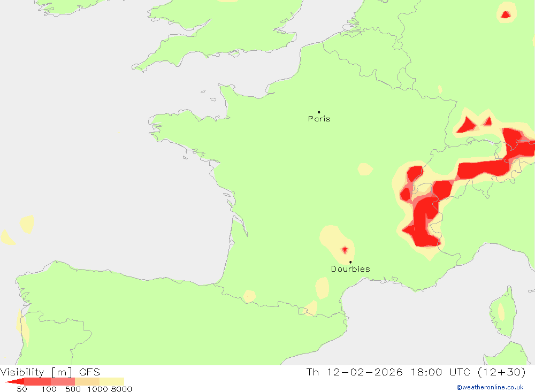
Task: Click the Dourbies city label
Action: point(350,269)
